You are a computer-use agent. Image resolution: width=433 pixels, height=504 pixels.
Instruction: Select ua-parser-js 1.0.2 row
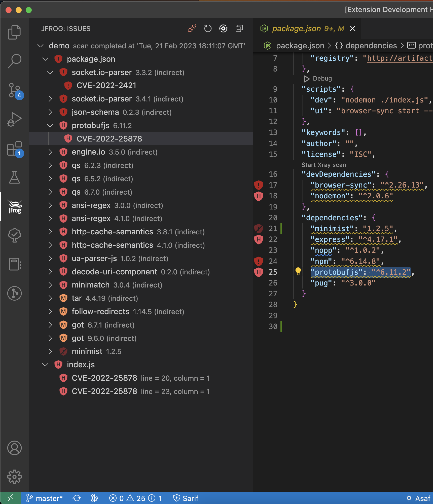(x=141, y=259)
